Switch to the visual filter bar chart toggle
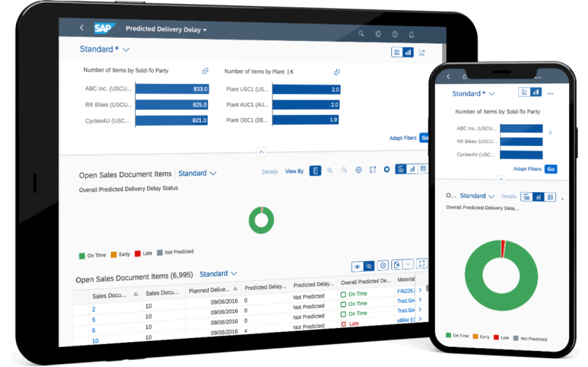 408,52
